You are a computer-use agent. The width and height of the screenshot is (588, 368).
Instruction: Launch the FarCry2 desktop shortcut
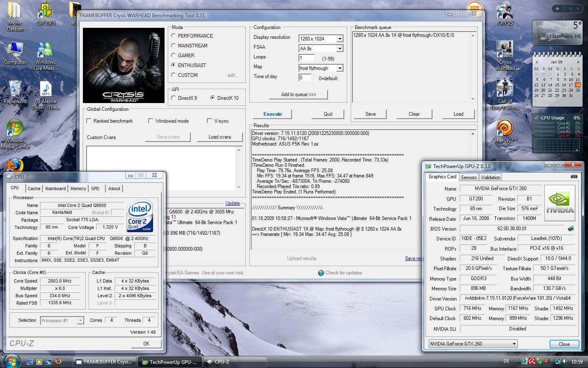(x=505, y=132)
